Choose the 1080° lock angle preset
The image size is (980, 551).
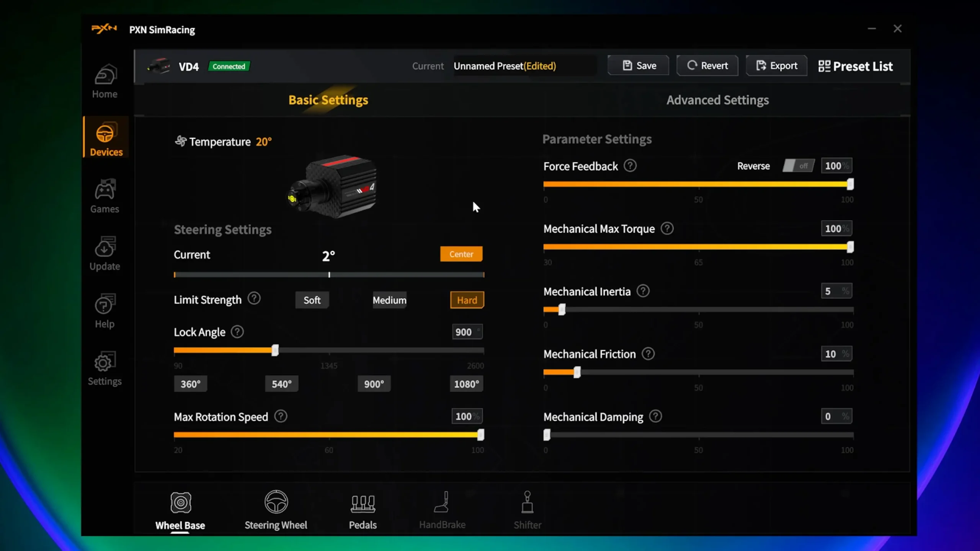(466, 384)
